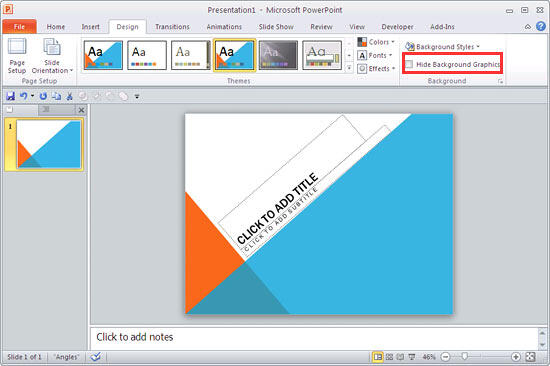Apply the sixth theme with colored bar
550x366 pixels.
pos(322,55)
